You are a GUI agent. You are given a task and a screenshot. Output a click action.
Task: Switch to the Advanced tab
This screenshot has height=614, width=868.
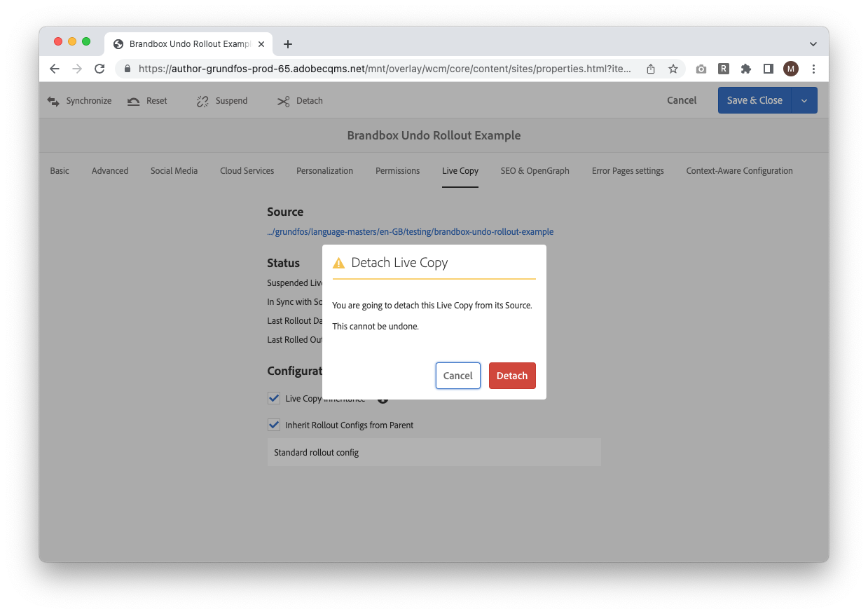coord(110,171)
